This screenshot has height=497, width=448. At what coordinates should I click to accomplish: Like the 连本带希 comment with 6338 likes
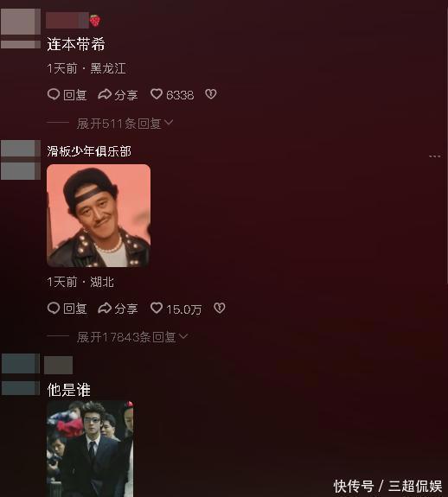157,94
